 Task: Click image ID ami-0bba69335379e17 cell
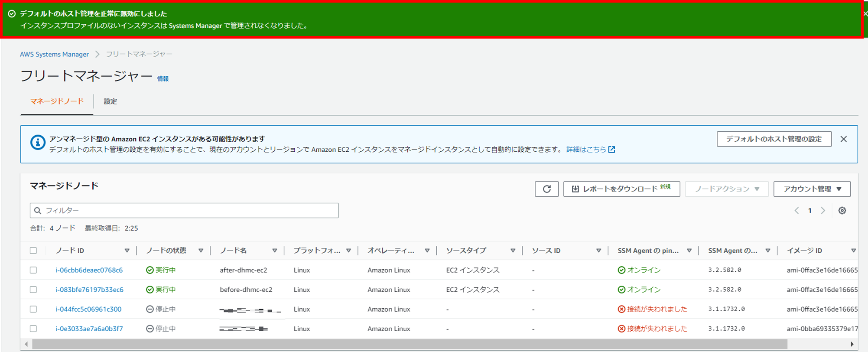822,329
